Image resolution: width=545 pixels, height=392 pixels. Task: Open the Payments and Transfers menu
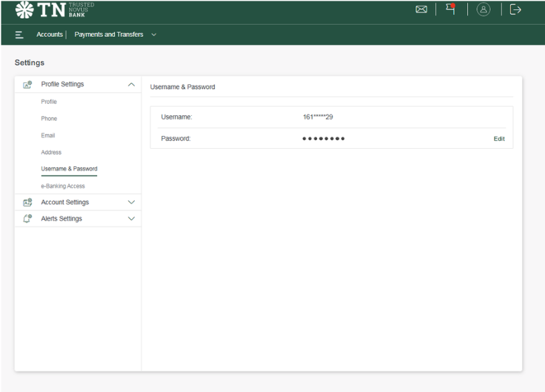[x=109, y=35]
